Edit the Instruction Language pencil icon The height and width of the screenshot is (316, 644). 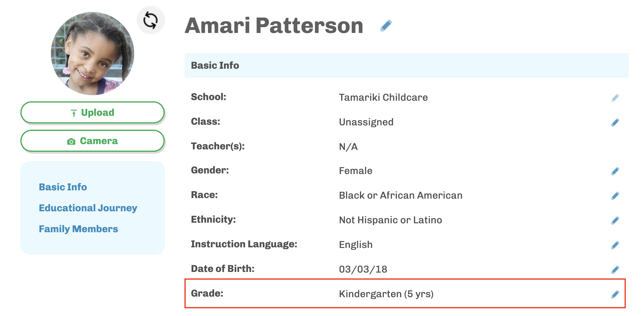coord(615,245)
